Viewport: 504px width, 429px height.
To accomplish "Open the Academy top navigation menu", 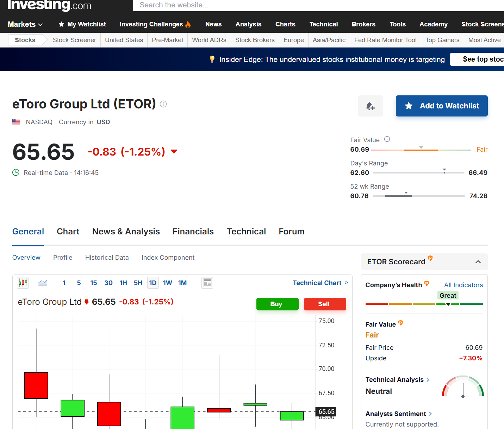I will point(434,24).
